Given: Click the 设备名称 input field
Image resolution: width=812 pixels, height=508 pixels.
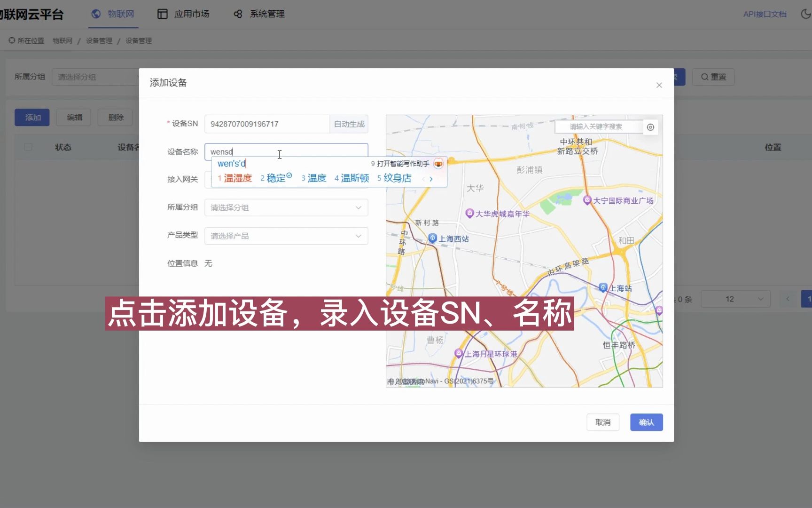Looking at the screenshot, I should click(286, 151).
